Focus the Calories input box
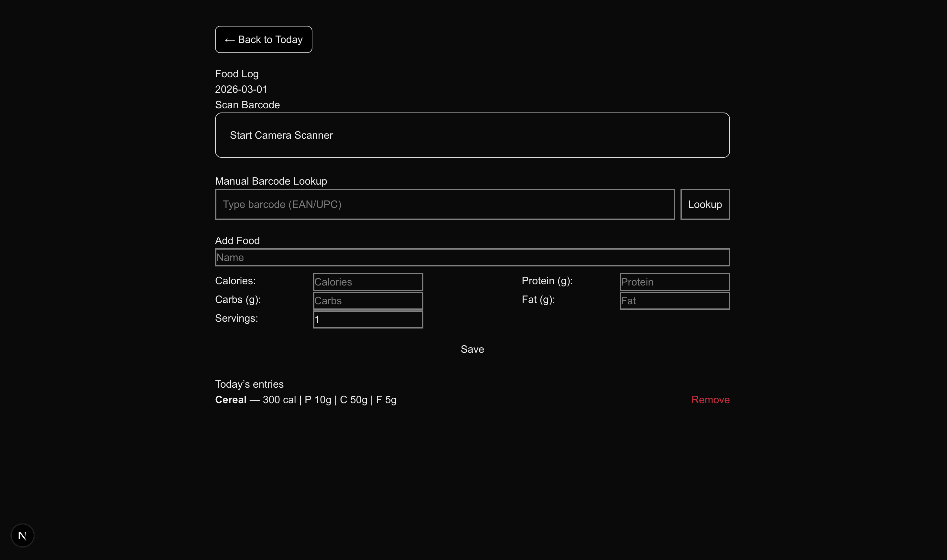This screenshot has height=560, width=947. 368,282
